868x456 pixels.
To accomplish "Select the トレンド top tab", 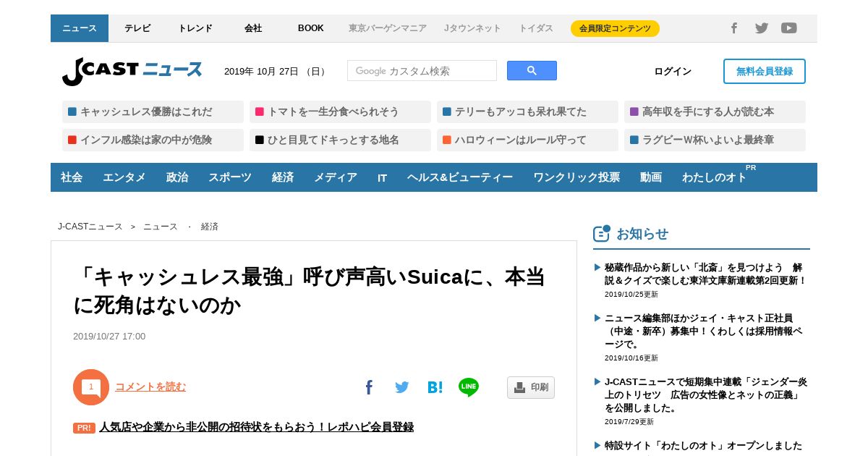I will (x=195, y=28).
